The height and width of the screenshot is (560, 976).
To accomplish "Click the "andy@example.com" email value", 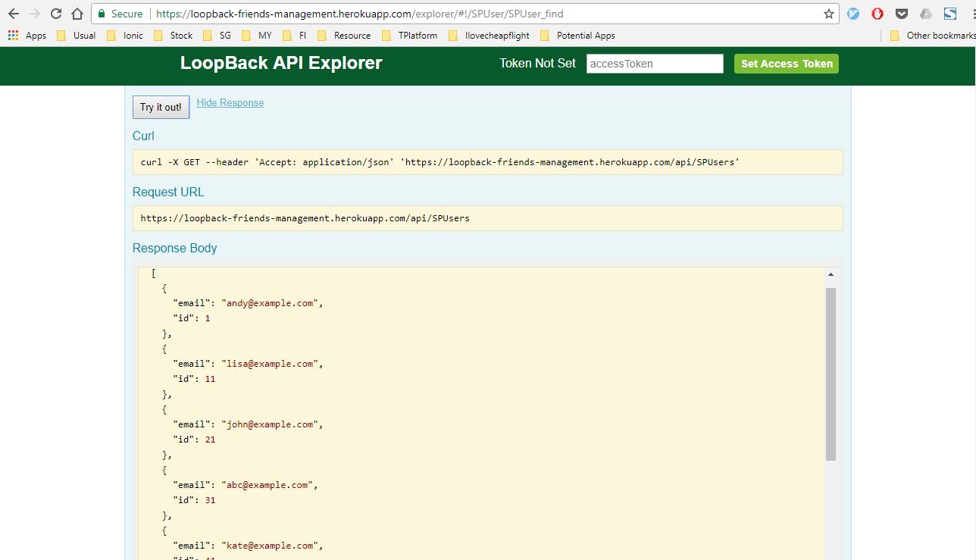I will 269,303.
